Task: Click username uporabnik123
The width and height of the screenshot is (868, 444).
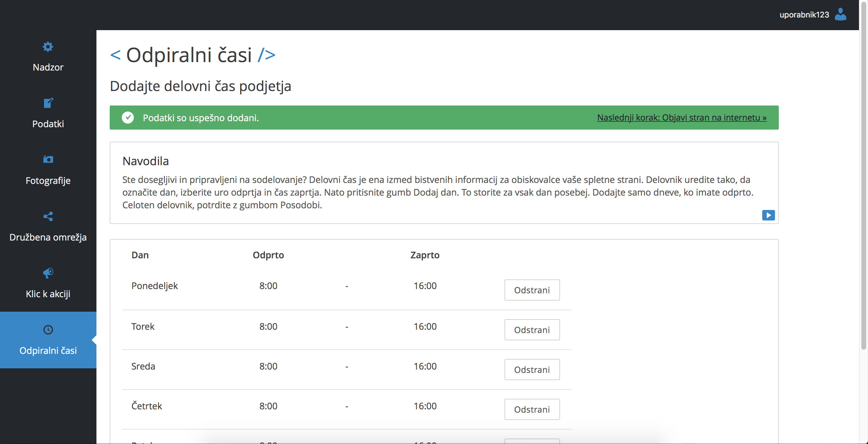Action: tap(804, 14)
